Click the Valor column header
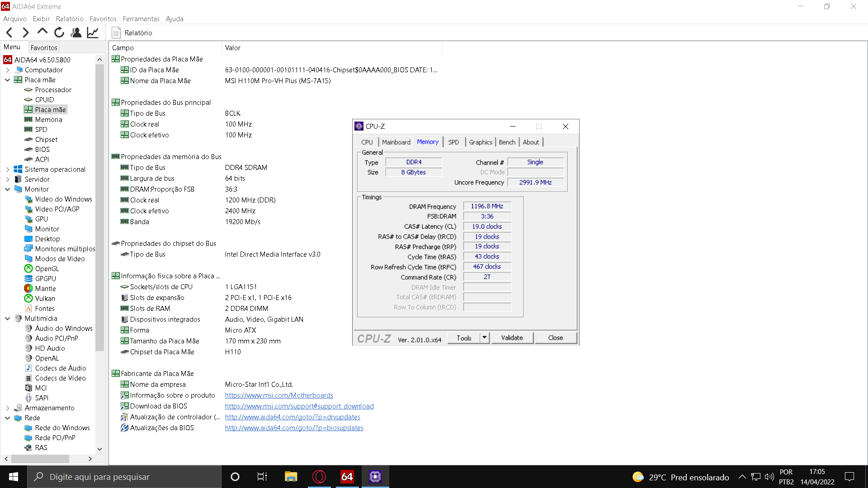868x488 pixels. point(332,47)
